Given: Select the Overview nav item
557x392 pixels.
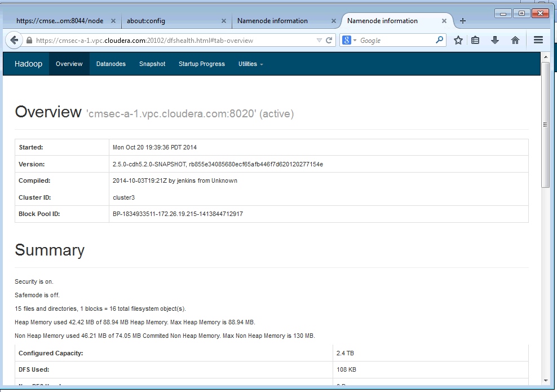Looking at the screenshot, I should tap(69, 64).
